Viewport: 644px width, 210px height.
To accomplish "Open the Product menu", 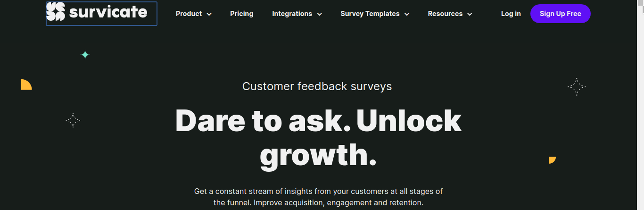I will pos(189,14).
